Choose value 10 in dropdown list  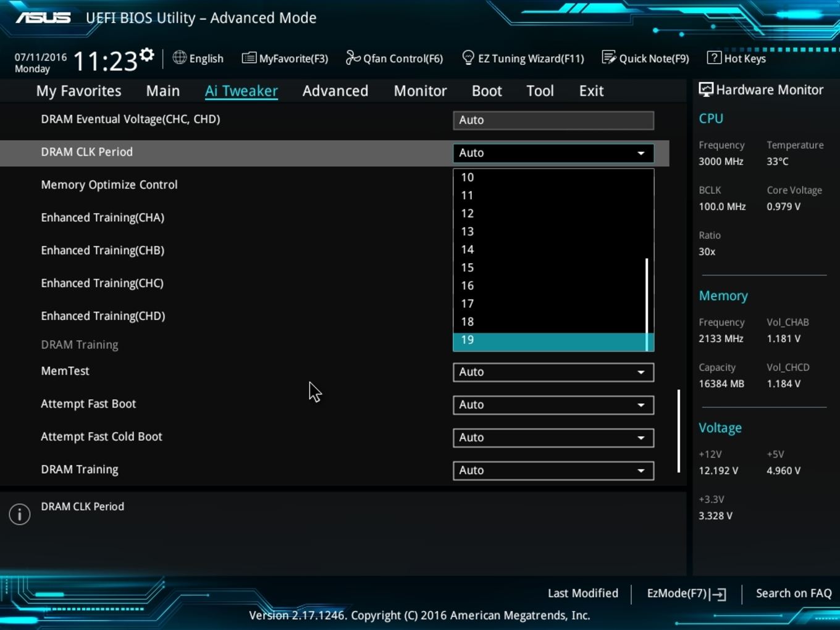[550, 177]
